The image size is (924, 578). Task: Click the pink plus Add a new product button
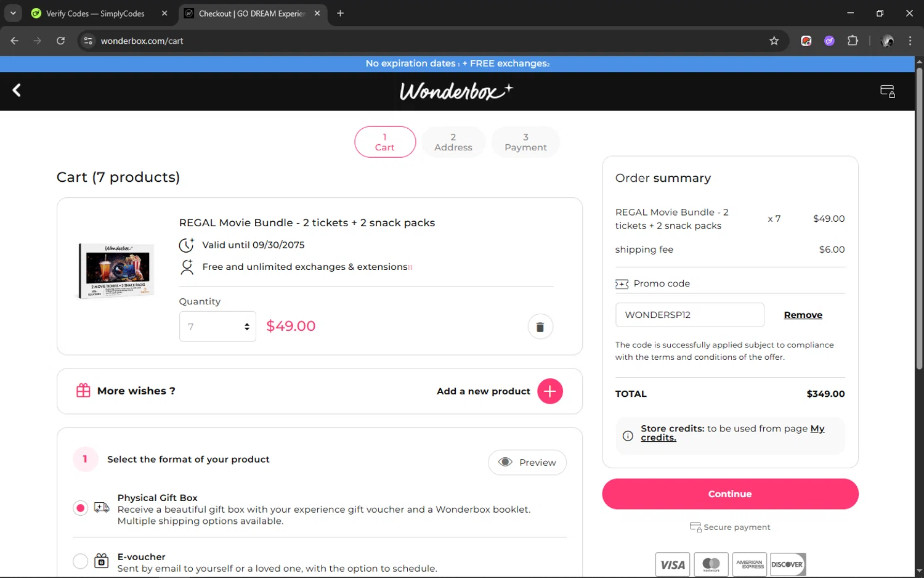[550, 391]
